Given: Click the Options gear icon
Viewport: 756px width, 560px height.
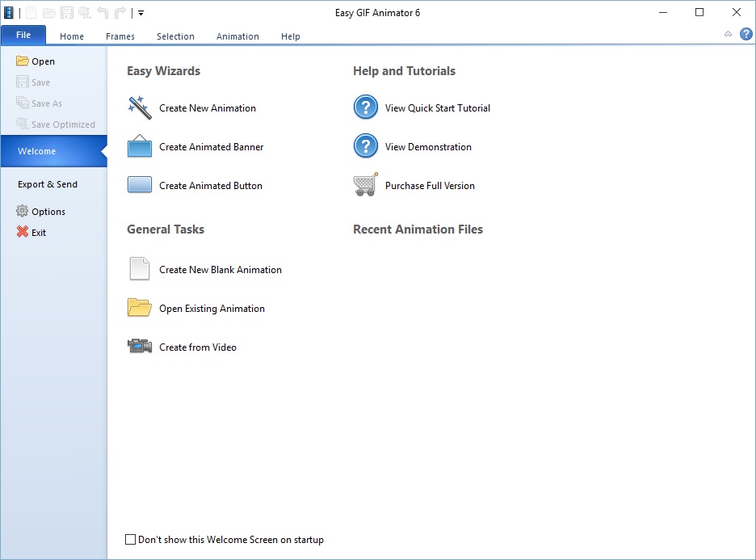Looking at the screenshot, I should coord(22,211).
